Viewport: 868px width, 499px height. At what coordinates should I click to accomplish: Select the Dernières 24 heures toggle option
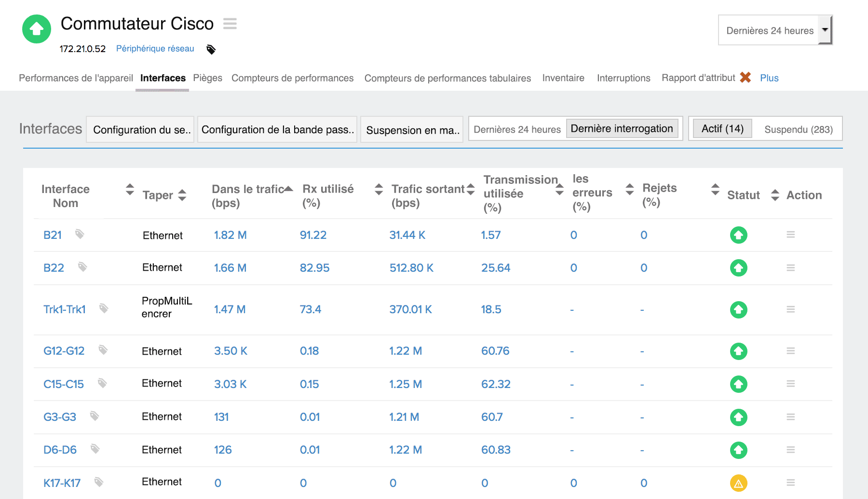click(x=517, y=129)
